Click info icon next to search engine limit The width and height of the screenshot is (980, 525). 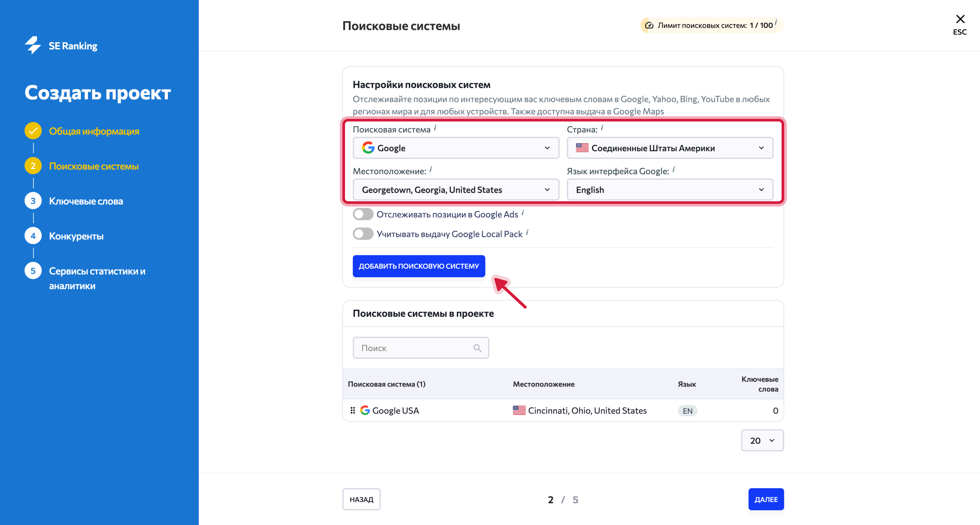[x=776, y=22]
